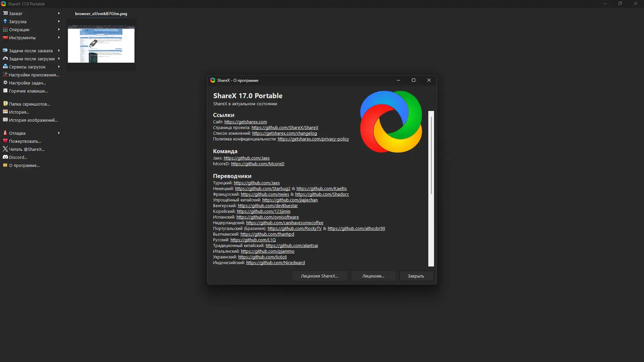Click the large ShareX logo in the About dialog
644x362 pixels.
[x=391, y=122]
